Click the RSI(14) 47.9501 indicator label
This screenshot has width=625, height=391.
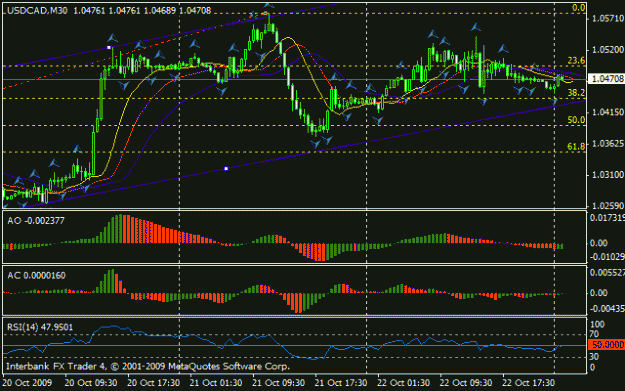[40, 327]
